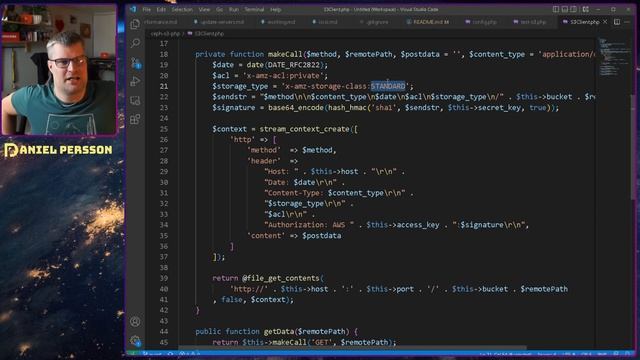Click 'stream_context_create' on line 25
The height and width of the screenshot is (360, 640).
click(304, 129)
